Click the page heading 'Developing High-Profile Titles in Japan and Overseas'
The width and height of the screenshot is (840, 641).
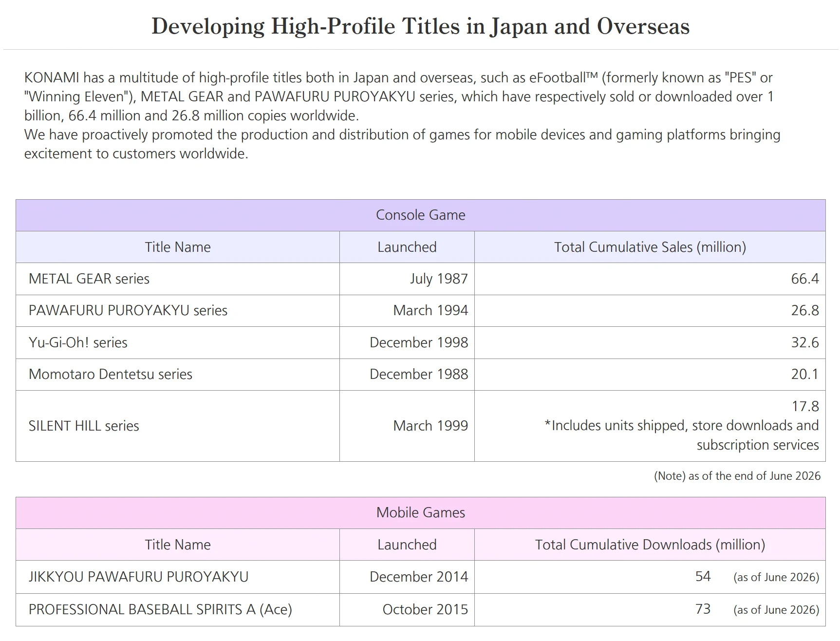click(420, 26)
